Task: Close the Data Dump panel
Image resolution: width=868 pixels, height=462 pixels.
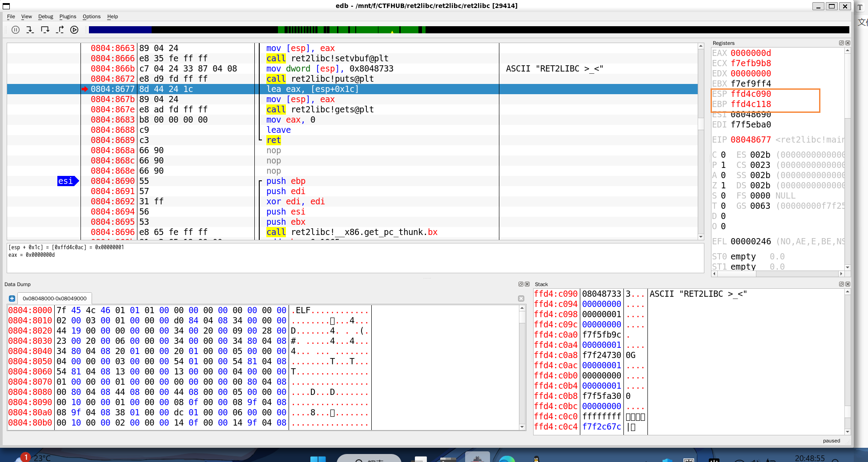Action: (527, 284)
